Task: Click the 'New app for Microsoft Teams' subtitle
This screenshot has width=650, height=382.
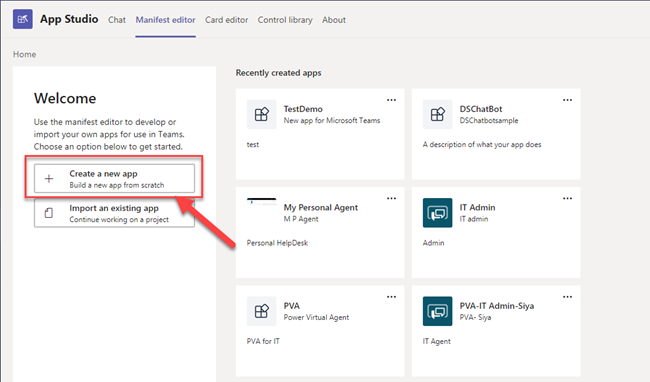Action: tap(332, 121)
